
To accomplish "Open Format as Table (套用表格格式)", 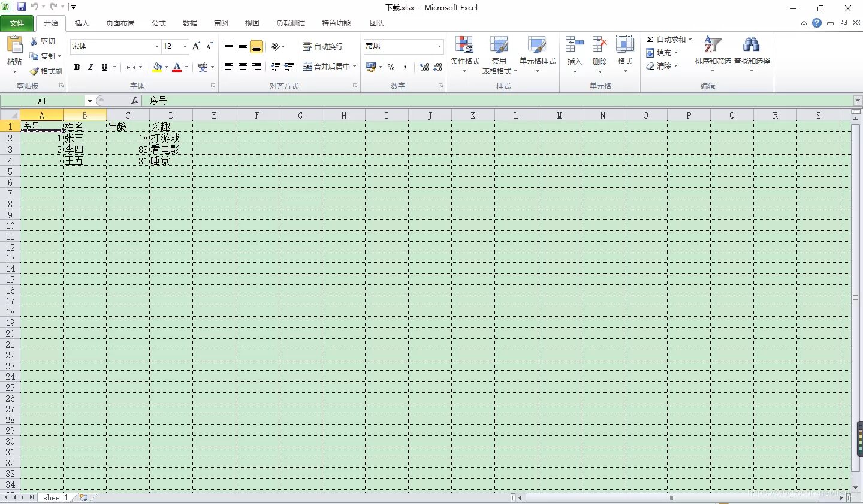I will click(499, 54).
